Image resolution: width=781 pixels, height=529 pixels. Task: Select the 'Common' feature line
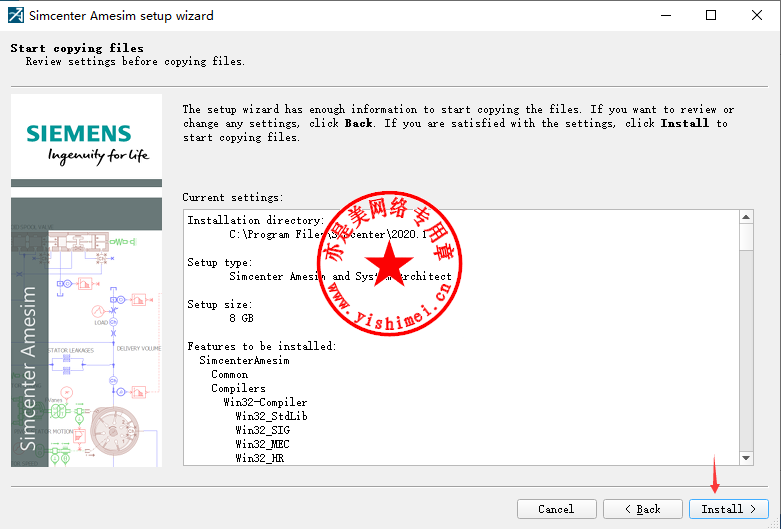click(229, 374)
